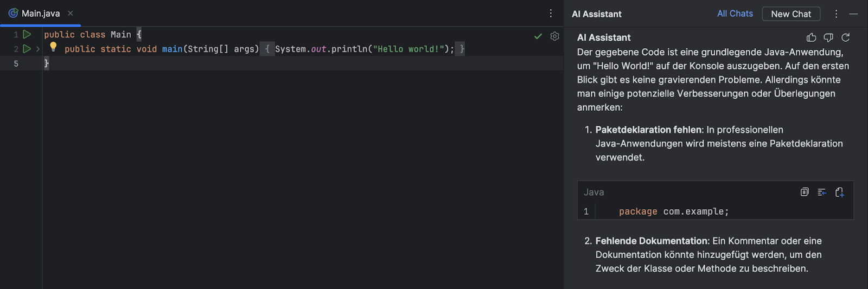Hide the AI Assistant panel
The image size is (868, 289).
click(853, 14)
